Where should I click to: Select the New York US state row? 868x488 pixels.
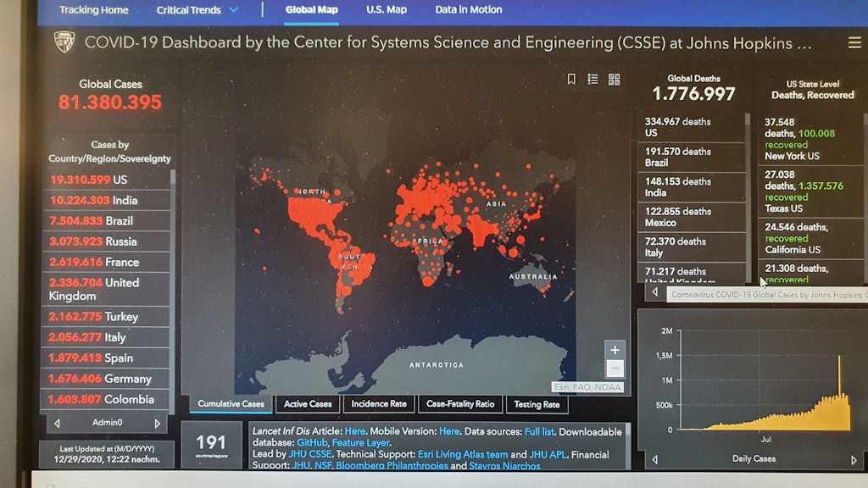coord(811,139)
